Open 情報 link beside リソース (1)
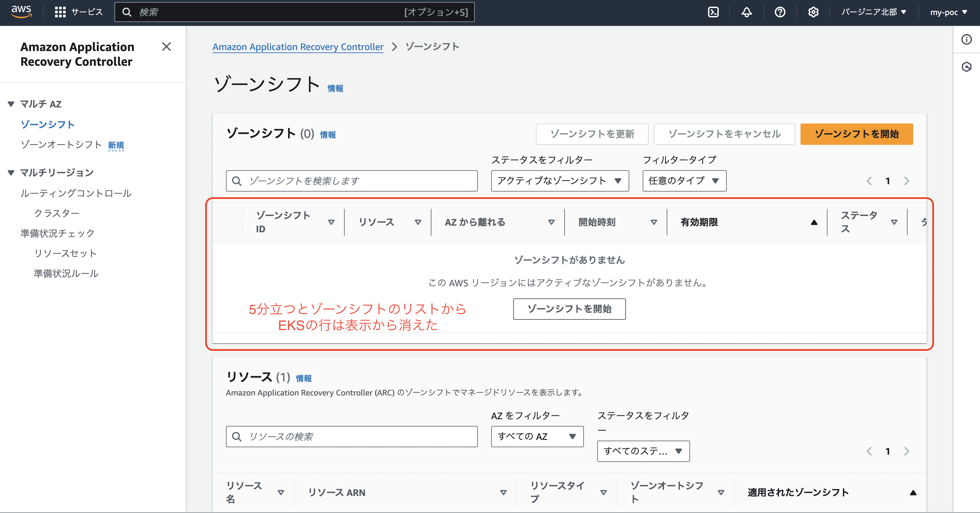Image resolution: width=980 pixels, height=513 pixels. coord(304,378)
